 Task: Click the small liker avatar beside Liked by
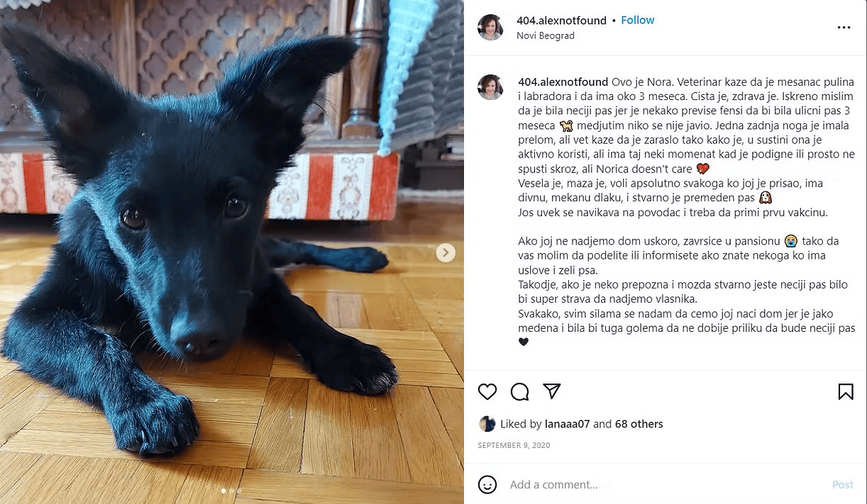(487, 424)
